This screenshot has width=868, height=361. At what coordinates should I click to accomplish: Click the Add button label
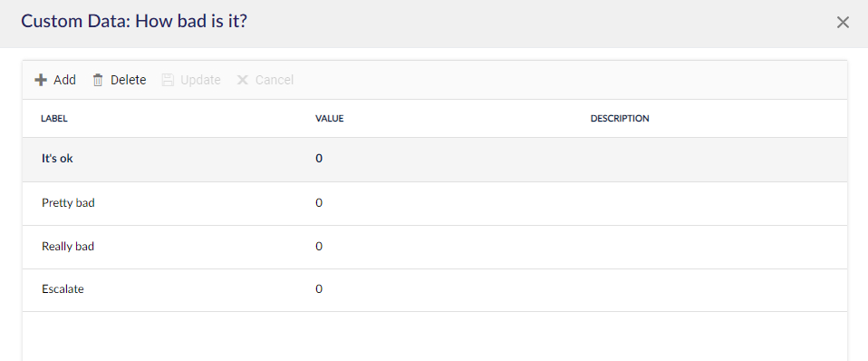pyautogui.click(x=64, y=80)
